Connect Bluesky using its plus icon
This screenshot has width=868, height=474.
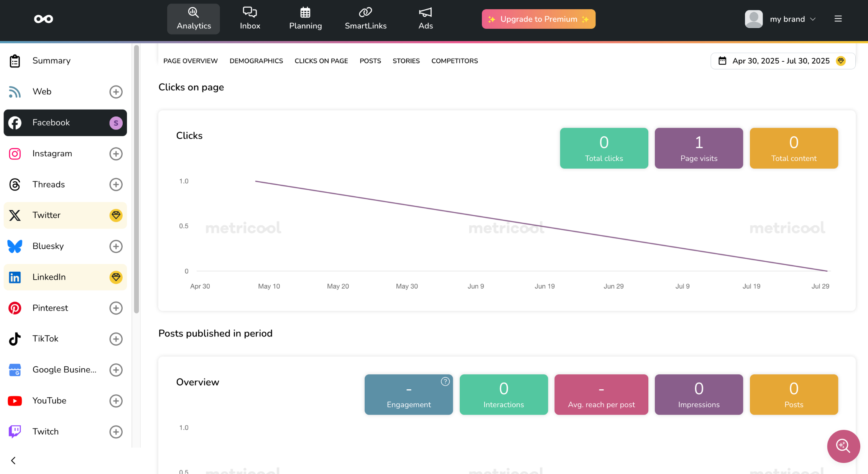[x=116, y=246]
